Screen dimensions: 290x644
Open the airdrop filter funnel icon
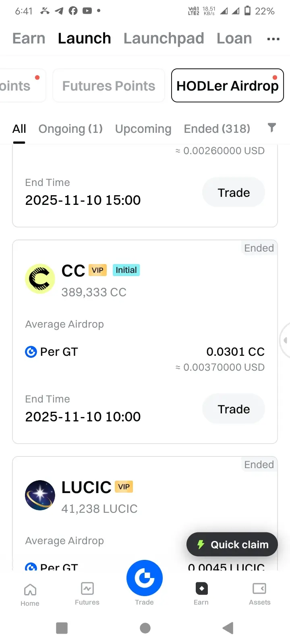point(272,128)
